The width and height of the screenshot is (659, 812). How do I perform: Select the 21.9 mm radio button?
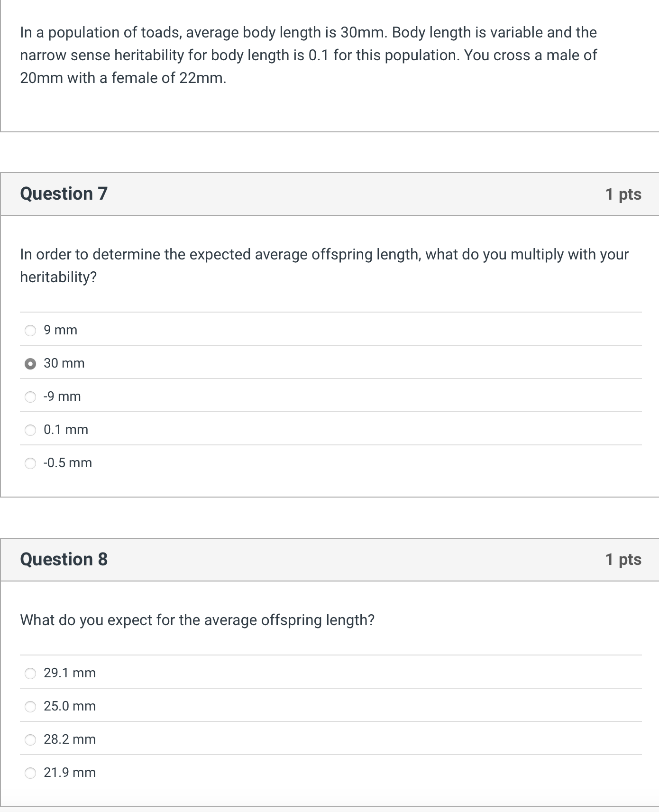(x=30, y=773)
